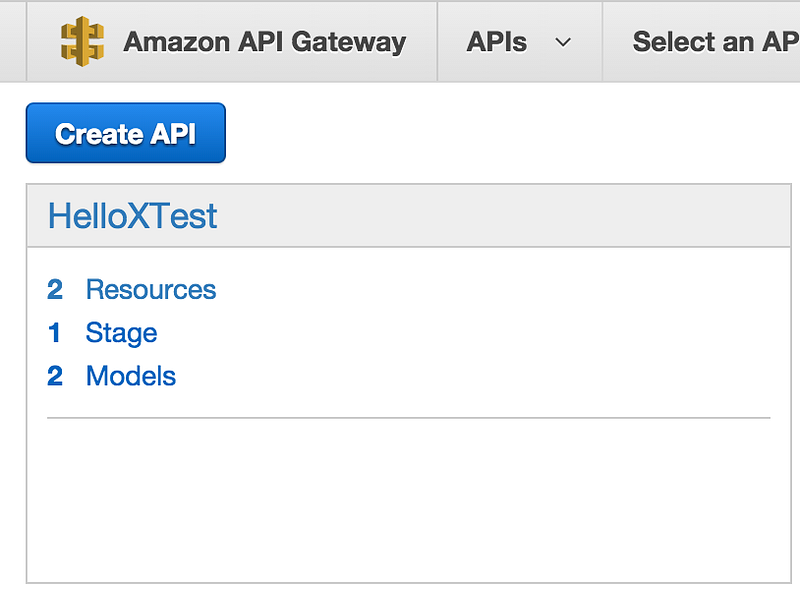Screen dimensions: 800x592
Task: Click the Select an API breadcrumb
Action: tap(716, 42)
